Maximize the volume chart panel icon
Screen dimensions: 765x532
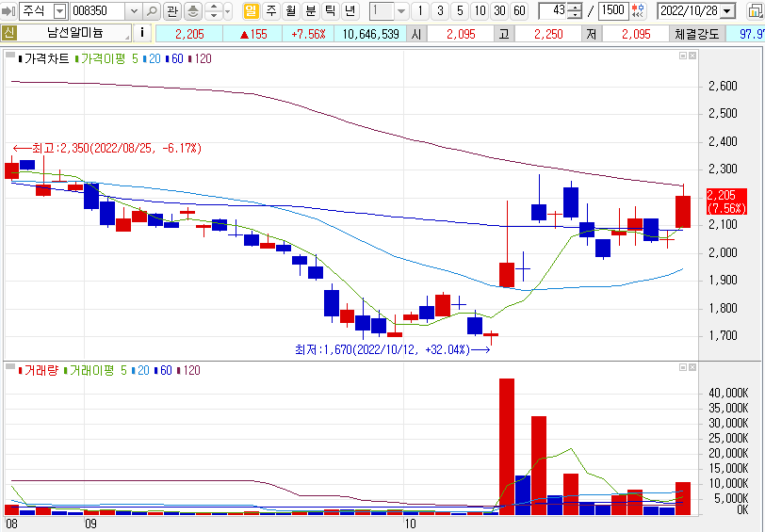click(683, 367)
